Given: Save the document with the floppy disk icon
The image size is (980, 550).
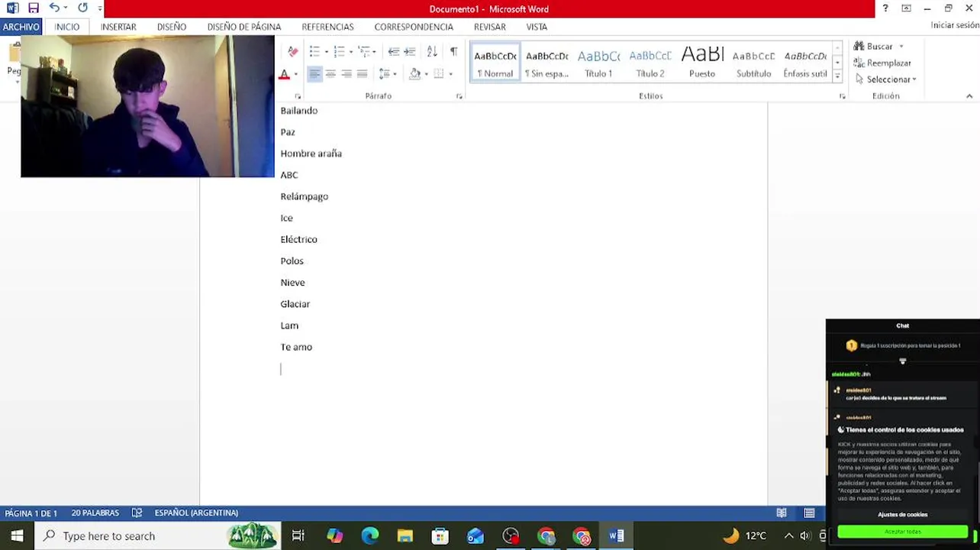Looking at the screenshot, I should click(x=33, y=8).
